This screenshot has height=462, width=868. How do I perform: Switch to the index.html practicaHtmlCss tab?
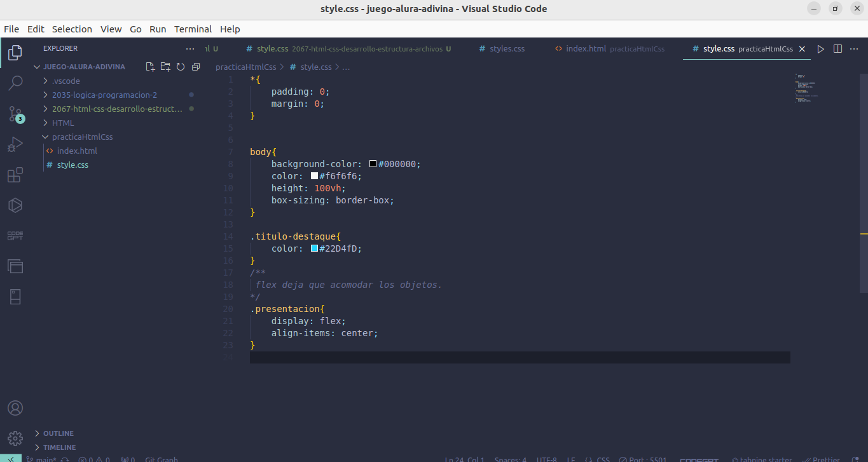609,49
